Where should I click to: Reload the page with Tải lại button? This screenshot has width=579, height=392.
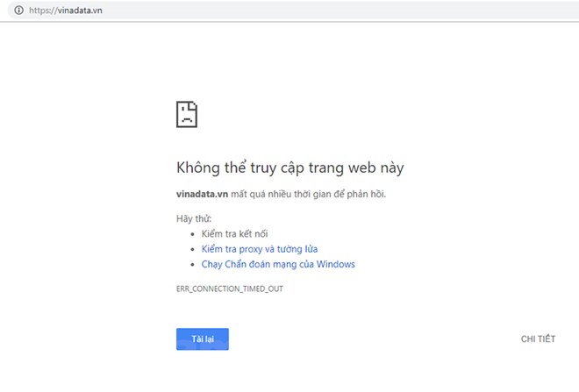(203, 339)
